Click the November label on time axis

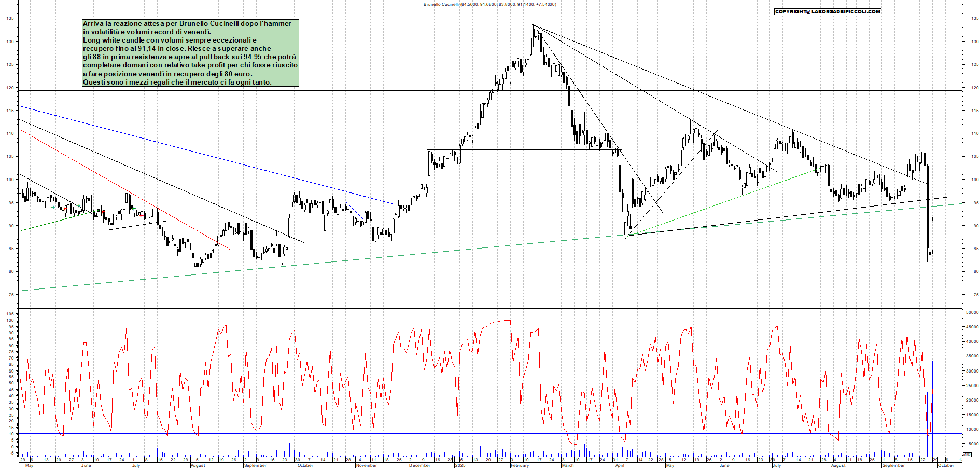pyautogui.click(x=366, y=465)
